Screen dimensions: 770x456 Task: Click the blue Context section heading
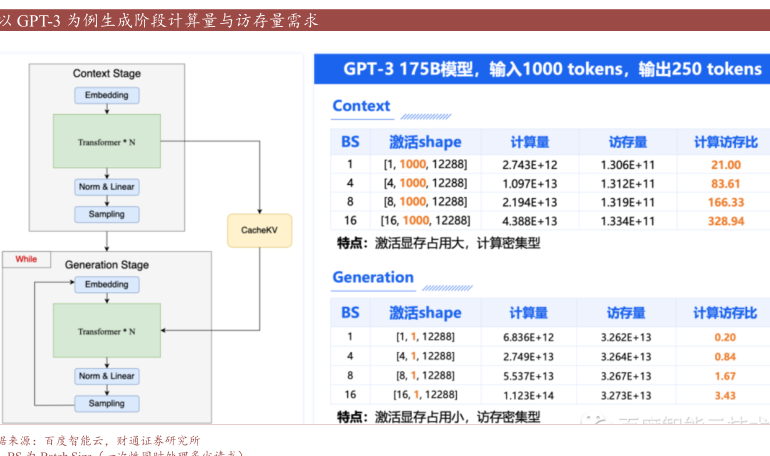[x=361, y=106]
